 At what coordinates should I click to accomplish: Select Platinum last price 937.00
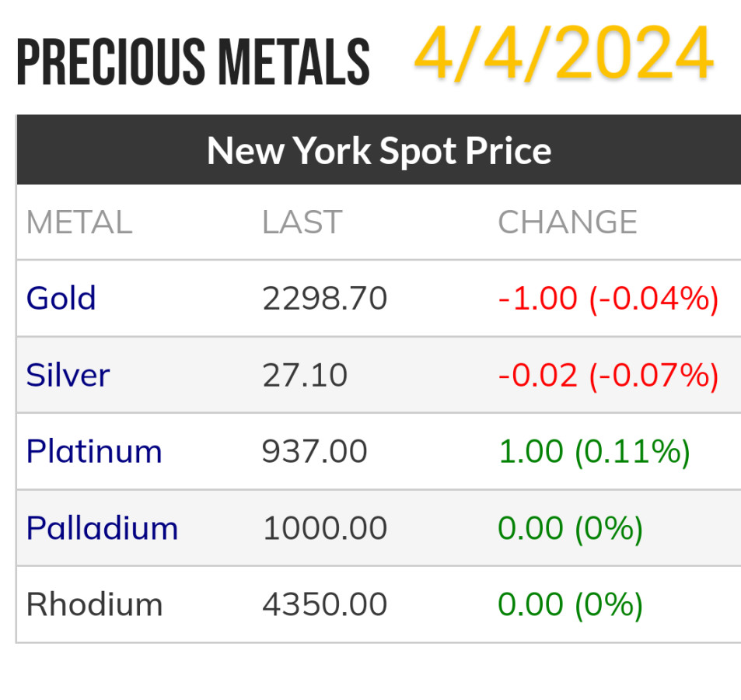tap(315, 451)
